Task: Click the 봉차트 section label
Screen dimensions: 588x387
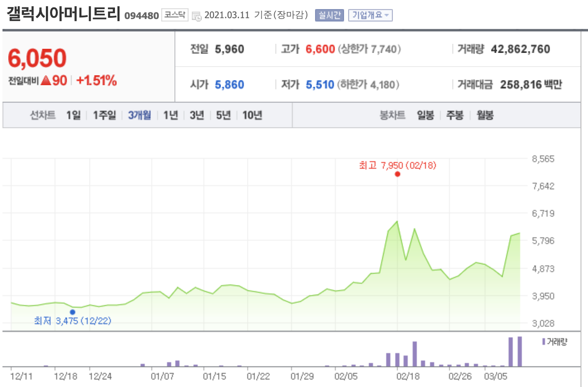Action: 392,115
